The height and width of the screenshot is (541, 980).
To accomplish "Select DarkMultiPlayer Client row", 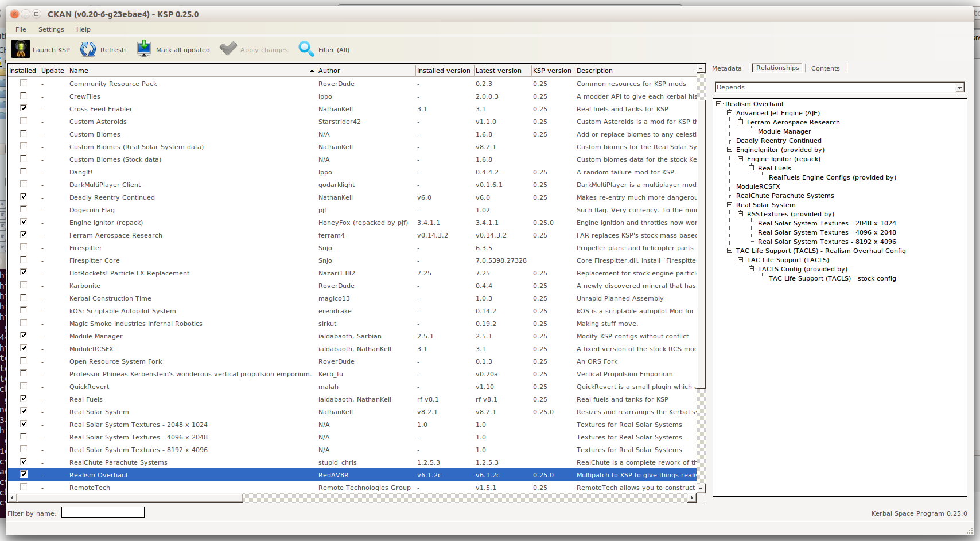I will (x=352, y=185).
